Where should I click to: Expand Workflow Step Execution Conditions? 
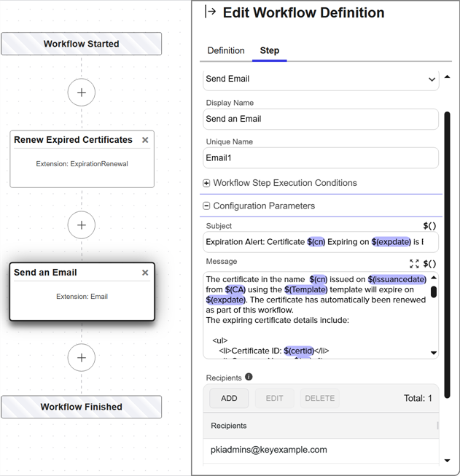[x=206, y=183]
